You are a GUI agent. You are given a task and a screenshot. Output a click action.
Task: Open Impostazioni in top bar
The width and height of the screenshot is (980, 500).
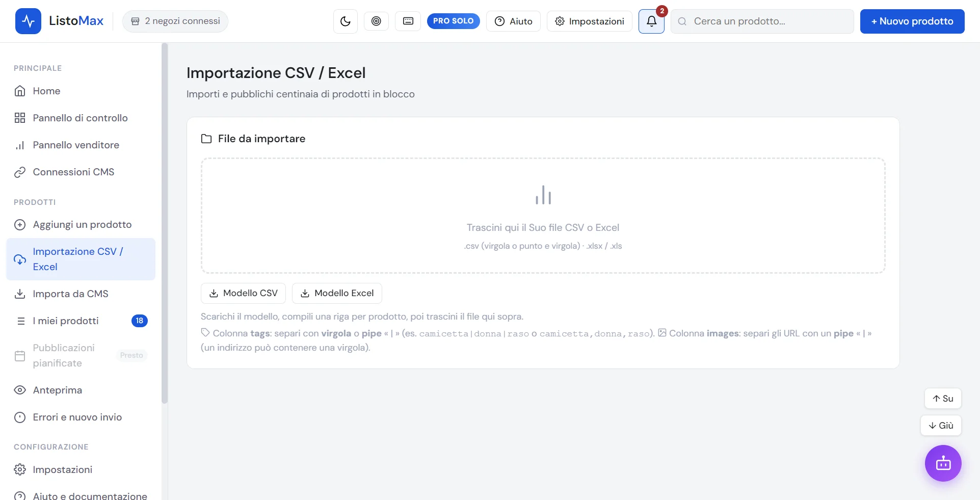point(590,21)
